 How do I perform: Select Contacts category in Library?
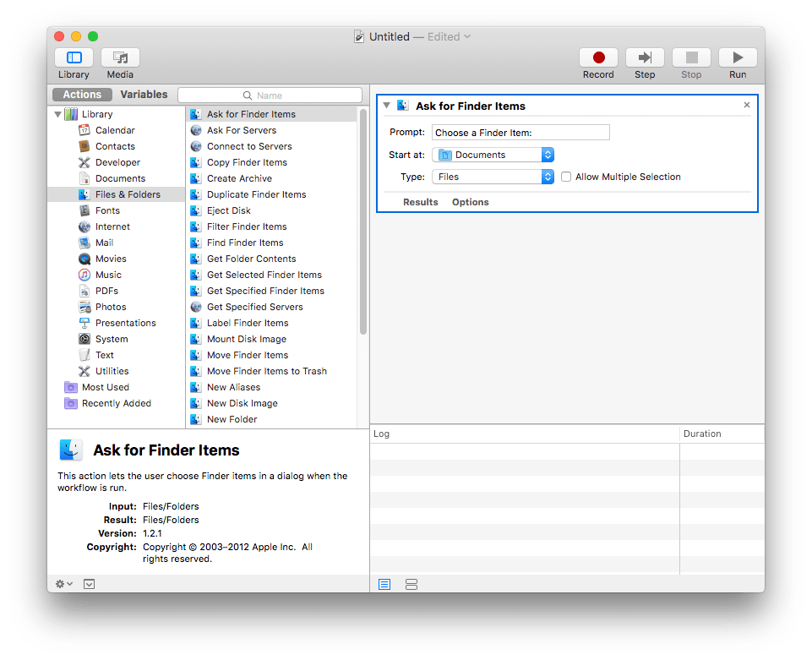(x=115, y=146)
